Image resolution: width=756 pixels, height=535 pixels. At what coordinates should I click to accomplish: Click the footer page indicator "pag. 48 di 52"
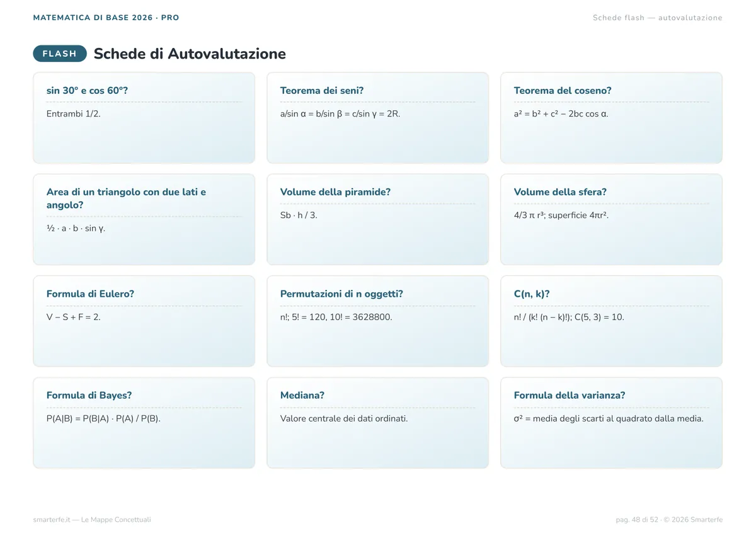coord(637,520)
